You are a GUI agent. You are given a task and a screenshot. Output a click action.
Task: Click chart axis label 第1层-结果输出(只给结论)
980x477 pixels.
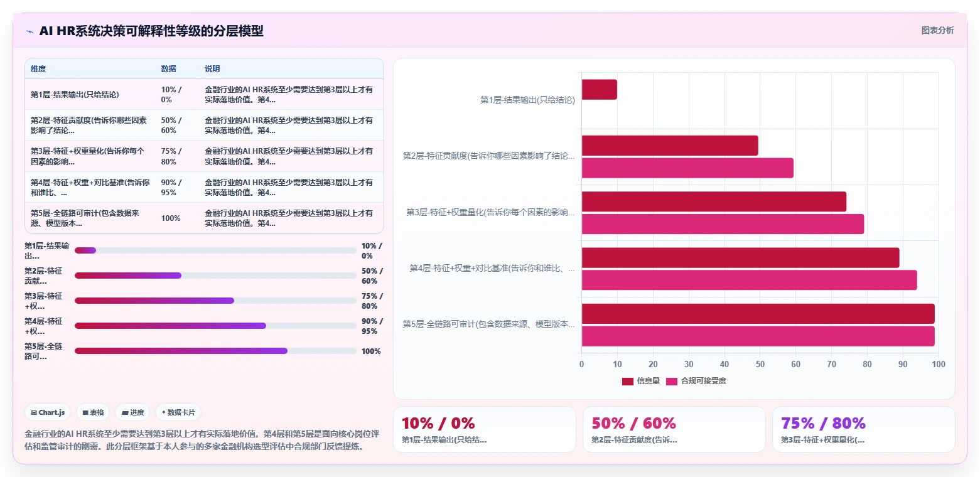point(527,100)
